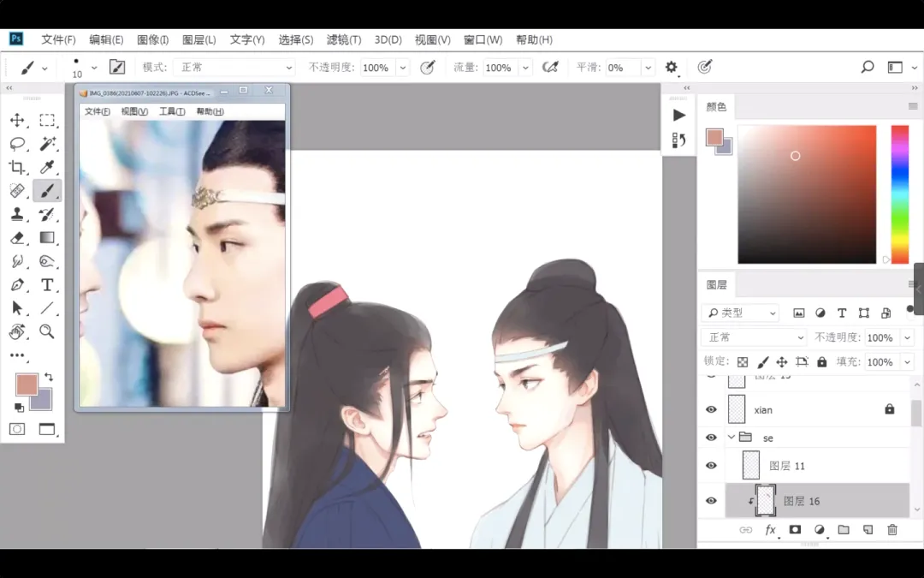Open layer filter 类型 dropdown

pyautogui.click(x=741, y=313)
